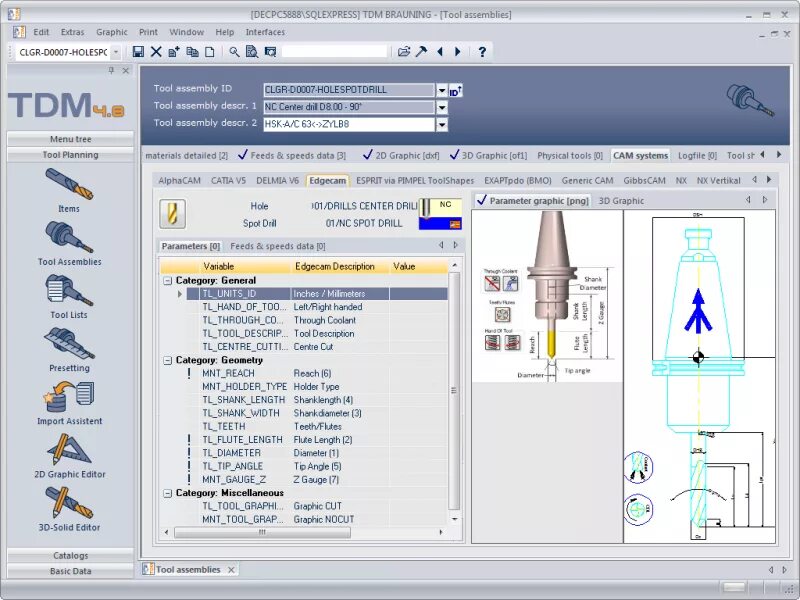Screen dimensions: 800x600
Task: Open Presetting module in sidebar
Action: [69, 350]
